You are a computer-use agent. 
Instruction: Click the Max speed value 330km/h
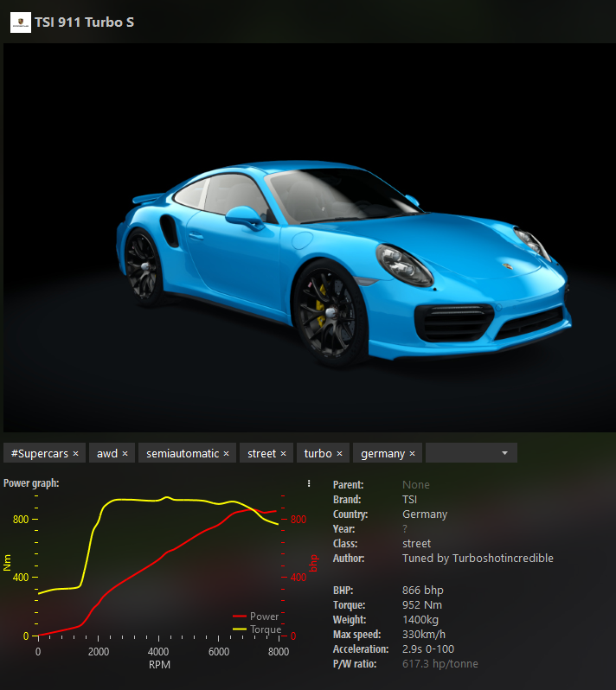[424, 635]
